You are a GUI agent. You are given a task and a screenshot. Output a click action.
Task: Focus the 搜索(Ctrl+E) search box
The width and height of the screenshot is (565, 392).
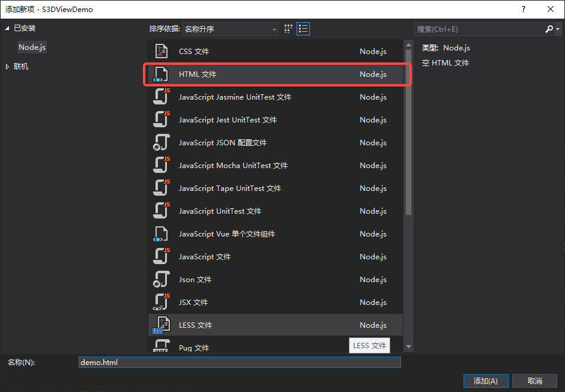click(479, 29)
